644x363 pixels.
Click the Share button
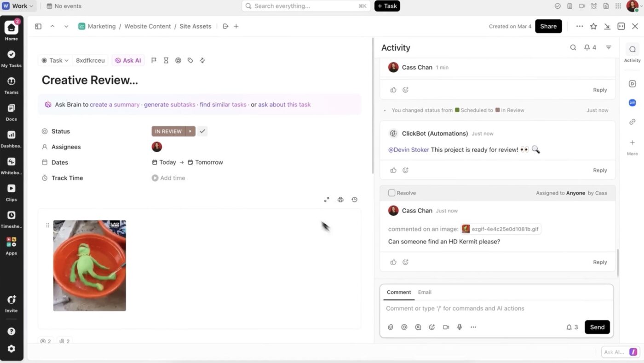click(x=548, y=26)
